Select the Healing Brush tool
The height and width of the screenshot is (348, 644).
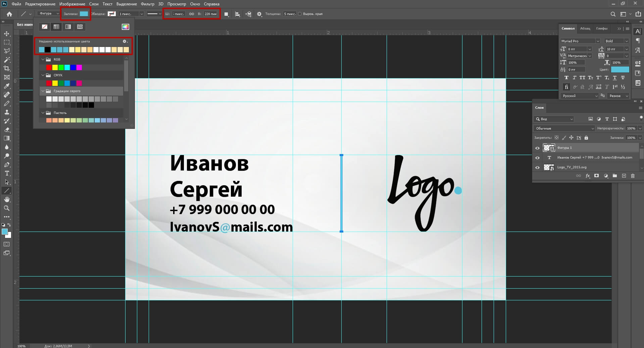[7, 95]
